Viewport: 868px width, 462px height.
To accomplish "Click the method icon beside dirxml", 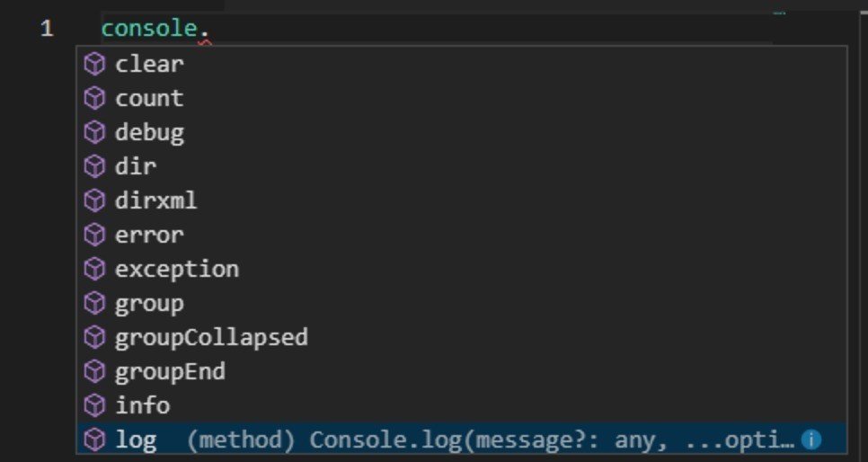I will [94, 200].
